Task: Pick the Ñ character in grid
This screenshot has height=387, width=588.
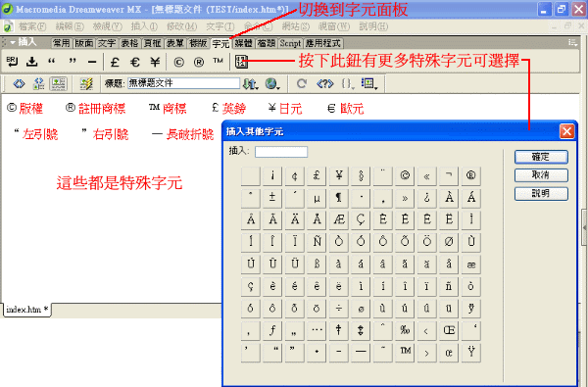Action: click(x=317, y=242)
